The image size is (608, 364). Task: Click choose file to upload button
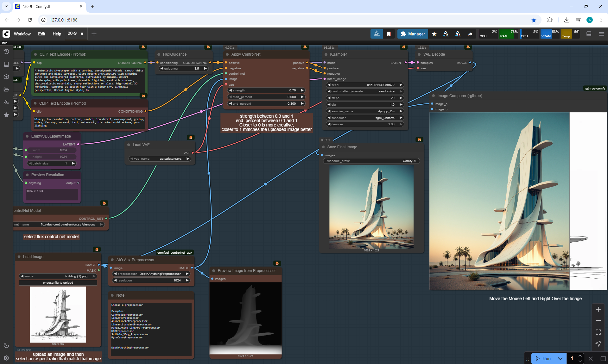58,283
